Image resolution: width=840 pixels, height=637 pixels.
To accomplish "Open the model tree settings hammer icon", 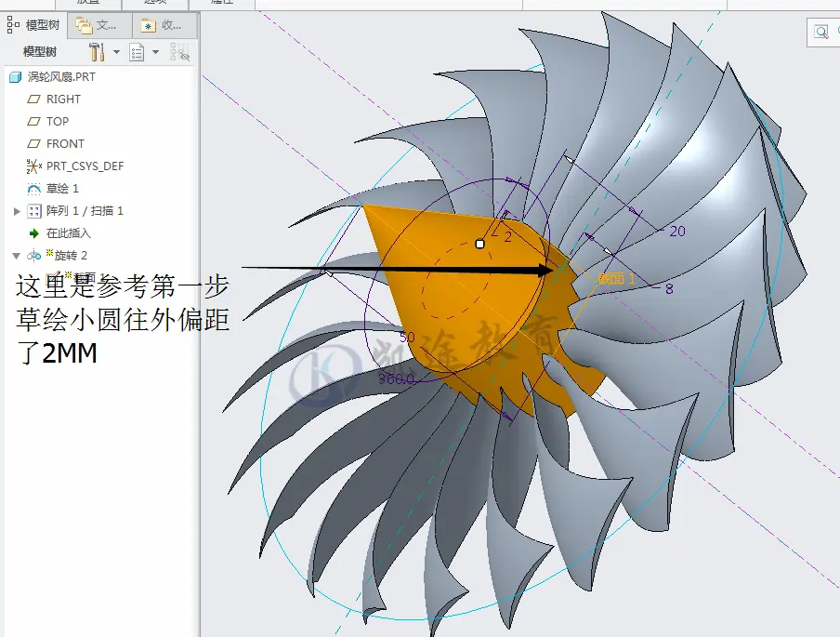I will click(x=97, y=52).
